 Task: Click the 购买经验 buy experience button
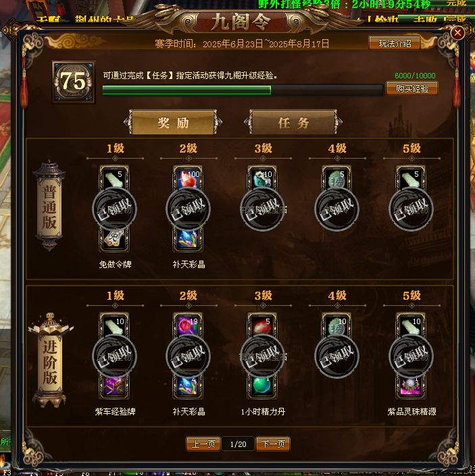click(x=412, y=88)
